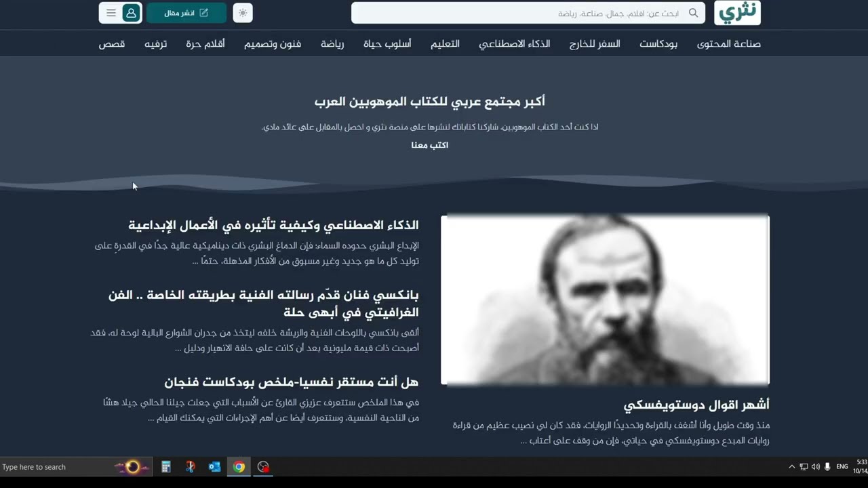This screenshot has width=868, height=488.
Task: Open the taskbar clock and date
Action: 861,466
